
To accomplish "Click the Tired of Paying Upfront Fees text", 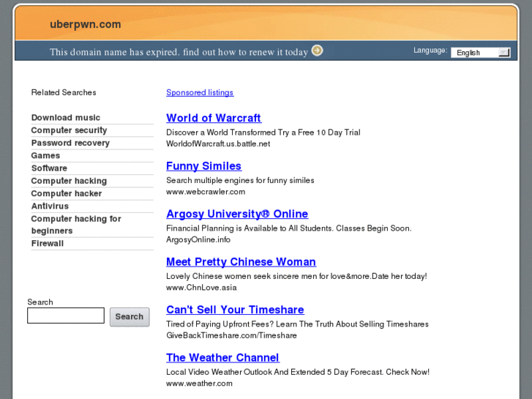I will 297,324.
